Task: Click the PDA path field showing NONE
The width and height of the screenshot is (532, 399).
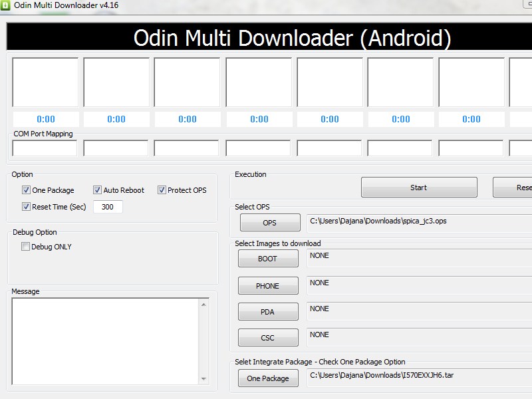Action: pyautogui.click(x=420, y=311)
